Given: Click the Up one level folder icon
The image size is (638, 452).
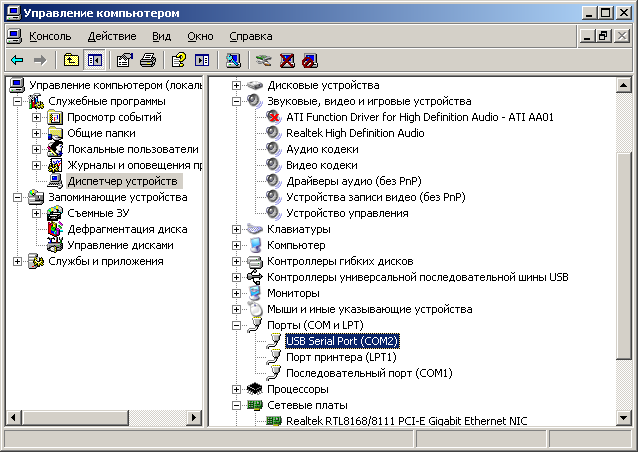Looking at the screenshot, I should (x=71, y=60).
